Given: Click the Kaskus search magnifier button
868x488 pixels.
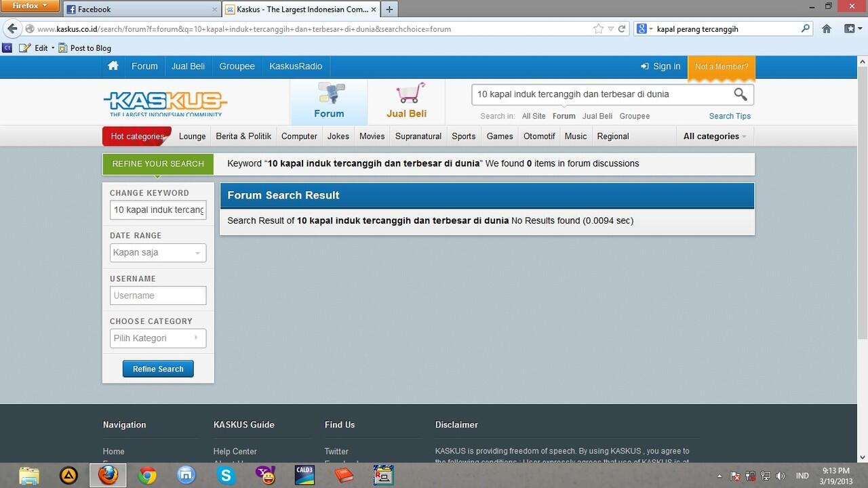Looking at the screenshot, I should pyautogui.click(x=741, y=94).
